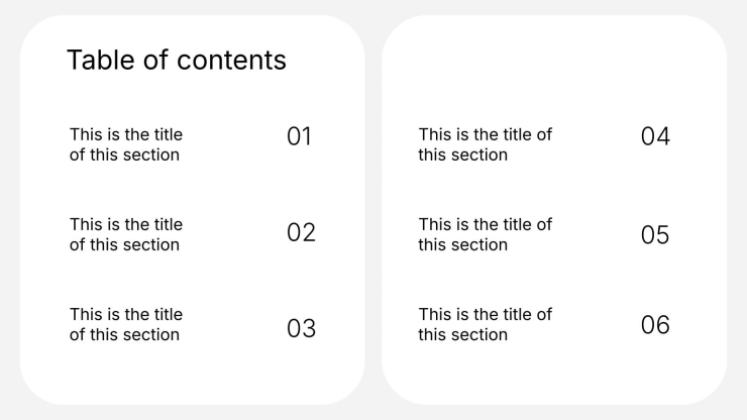The height and width of the screenshot is (420, 747).
Task: Click the 'Table of contents' heading
Action: [176, 60]
